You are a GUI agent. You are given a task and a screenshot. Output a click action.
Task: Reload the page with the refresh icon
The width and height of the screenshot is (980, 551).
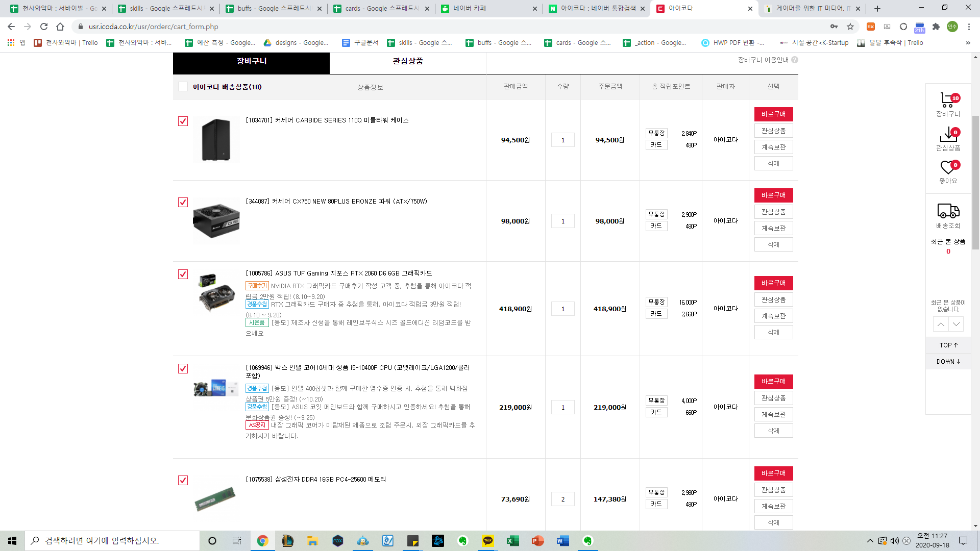(44, 27)
